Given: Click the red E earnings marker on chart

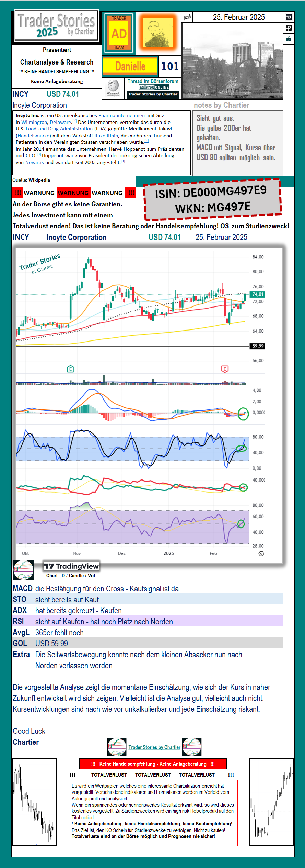Looking at the screenshot, I should click(x=225, y=369).
